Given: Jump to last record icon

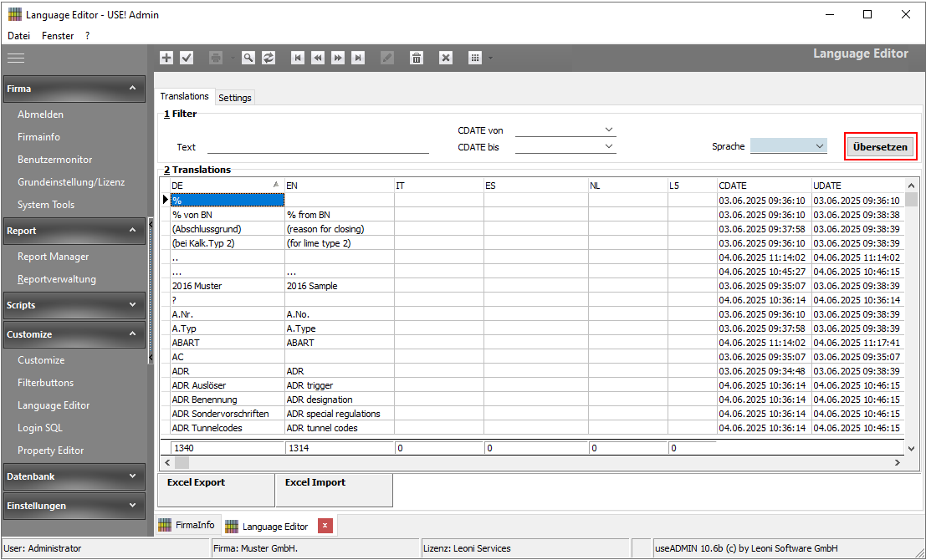Looking at the screenshot, I should [x=358, y=58].
